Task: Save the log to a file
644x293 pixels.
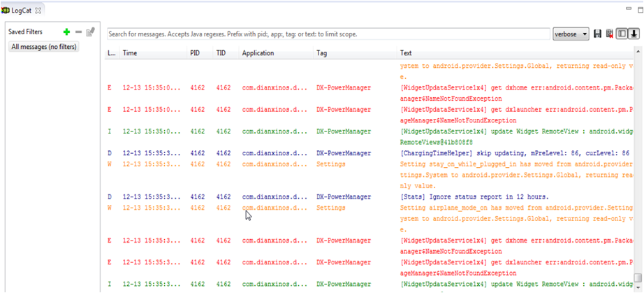Action: coord(598,34)
